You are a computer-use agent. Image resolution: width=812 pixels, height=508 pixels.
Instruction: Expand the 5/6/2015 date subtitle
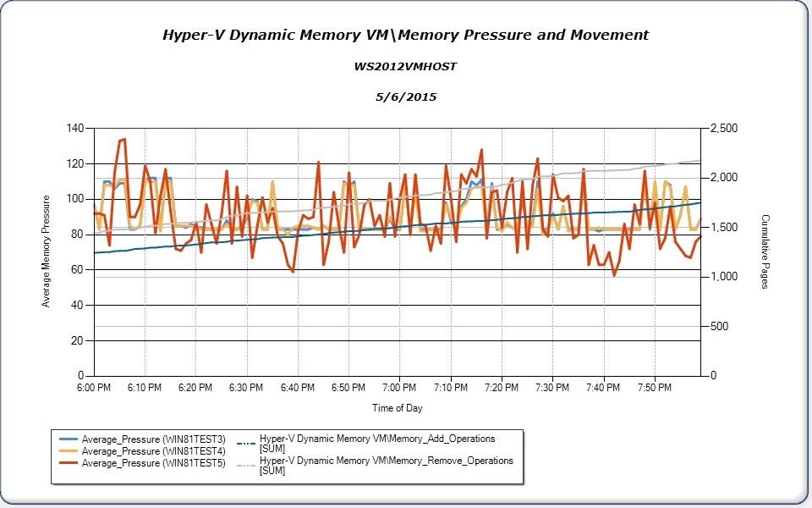click(x=406, y=96)
